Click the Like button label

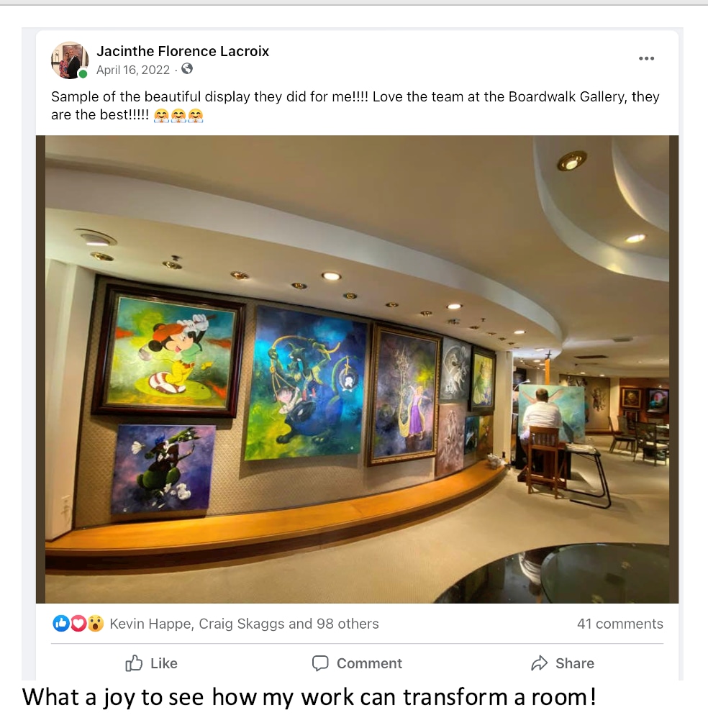pos(164,663)
